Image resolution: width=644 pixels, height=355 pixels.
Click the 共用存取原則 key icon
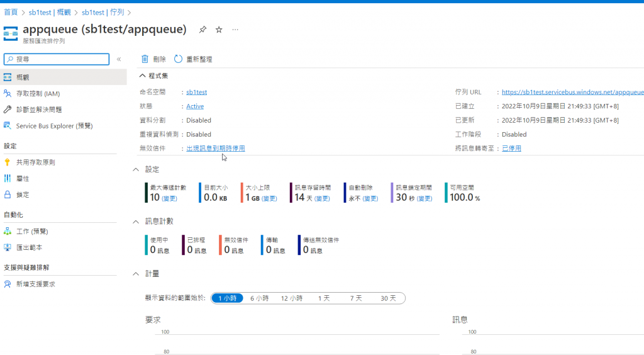(8, 162)
